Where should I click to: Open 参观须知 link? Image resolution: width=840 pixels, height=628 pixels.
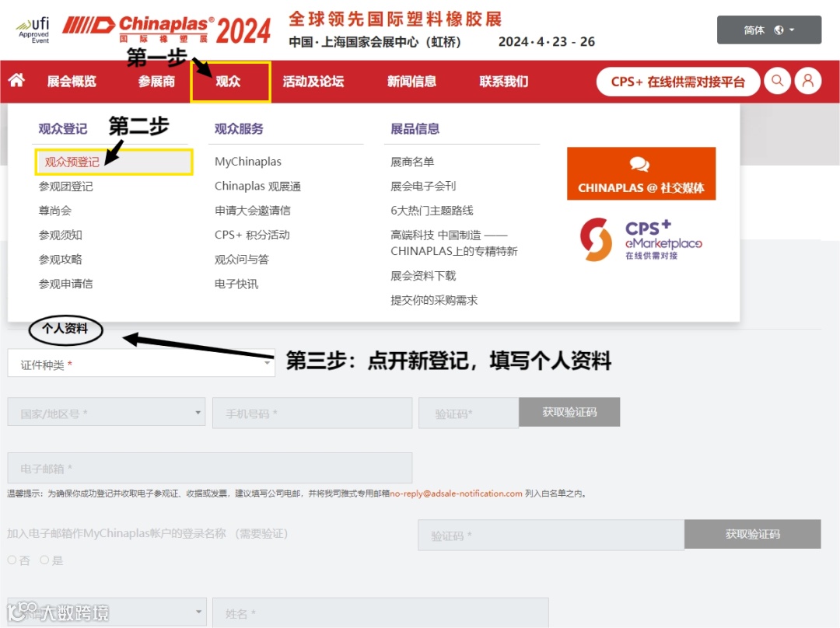[60, 235]
